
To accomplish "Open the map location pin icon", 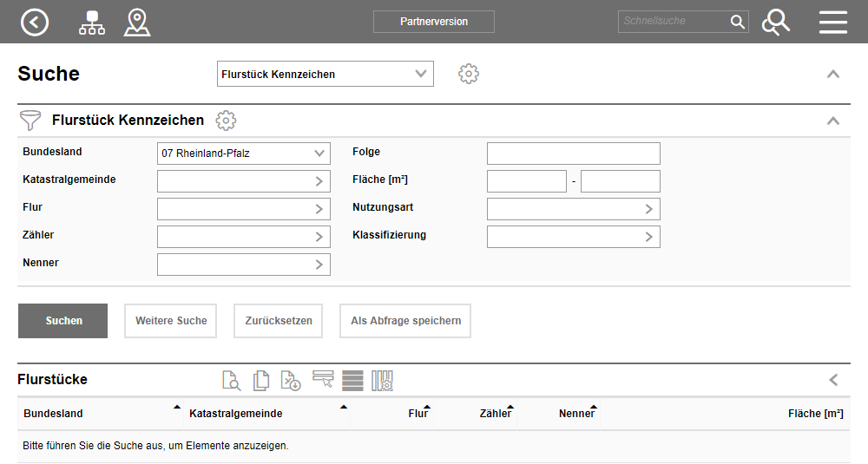I will pos(137,22).
